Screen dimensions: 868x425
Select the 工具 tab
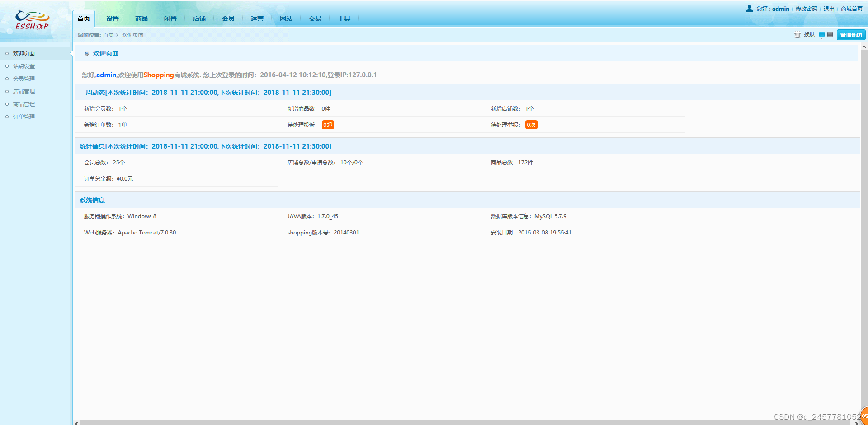pos(344,18)
